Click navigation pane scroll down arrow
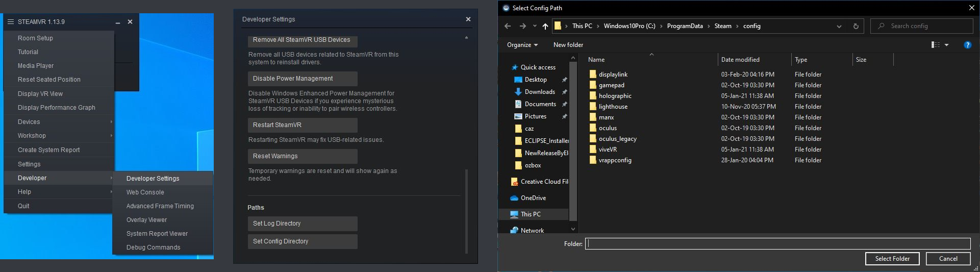Image resolution: width=980 pixels, height=272 pixels. (573, 230)
